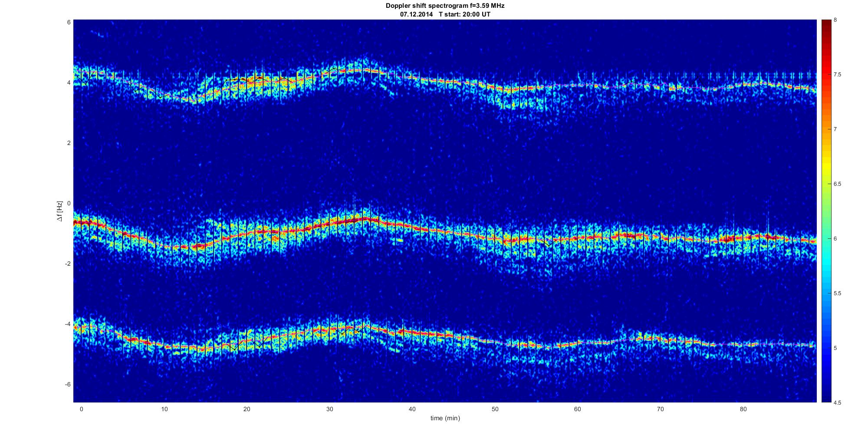This screenshot has height=432, width=868.
Task: Click the middle trace red peak near 34 minutes
Action: click(365, 219)
